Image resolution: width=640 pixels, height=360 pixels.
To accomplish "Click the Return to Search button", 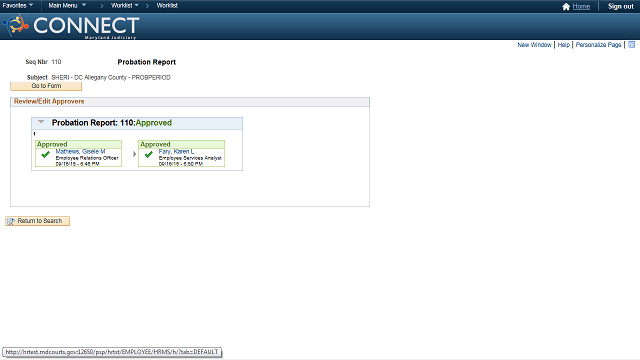I will click(38, 221).
